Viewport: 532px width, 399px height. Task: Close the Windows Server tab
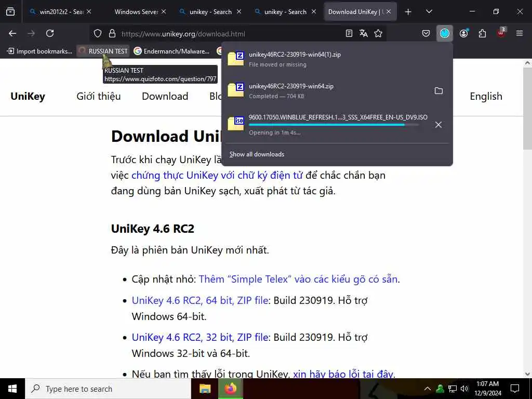164,12
